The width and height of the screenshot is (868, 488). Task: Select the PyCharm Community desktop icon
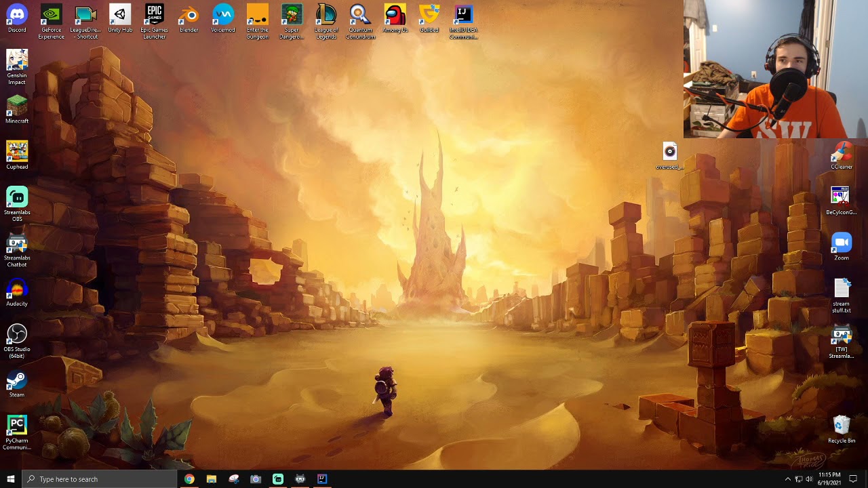coord(17,432)
